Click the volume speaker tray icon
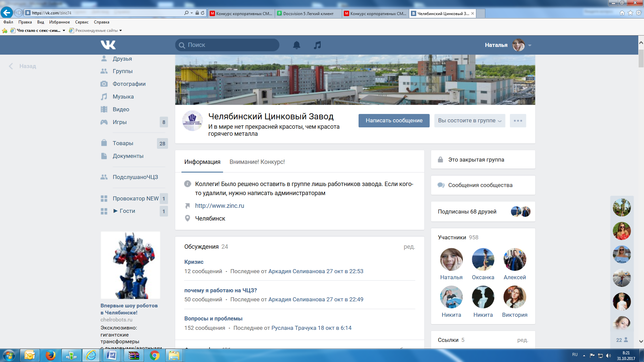The image size is (644, 362). tap(608, 356)
